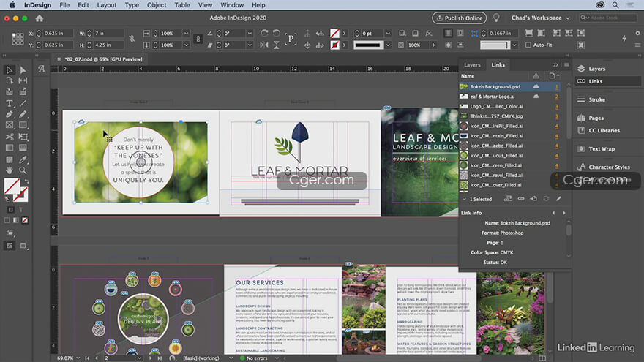Image resolution: width=644 pixels, height=362 pixels.
Task: Open the rotation angle dropdown
Action: click(x=250, y=33)
